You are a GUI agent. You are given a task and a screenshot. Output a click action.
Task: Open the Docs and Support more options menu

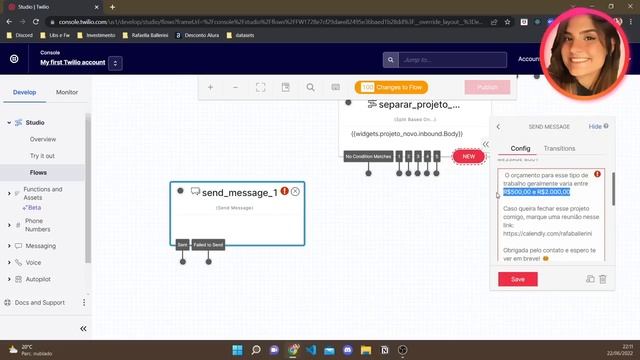click(84, 302)
